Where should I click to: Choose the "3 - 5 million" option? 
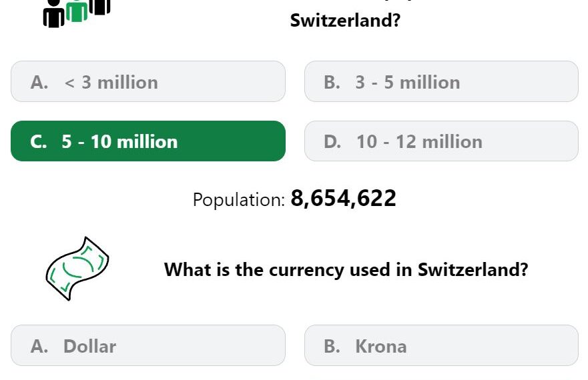click(x=441, y=82)
